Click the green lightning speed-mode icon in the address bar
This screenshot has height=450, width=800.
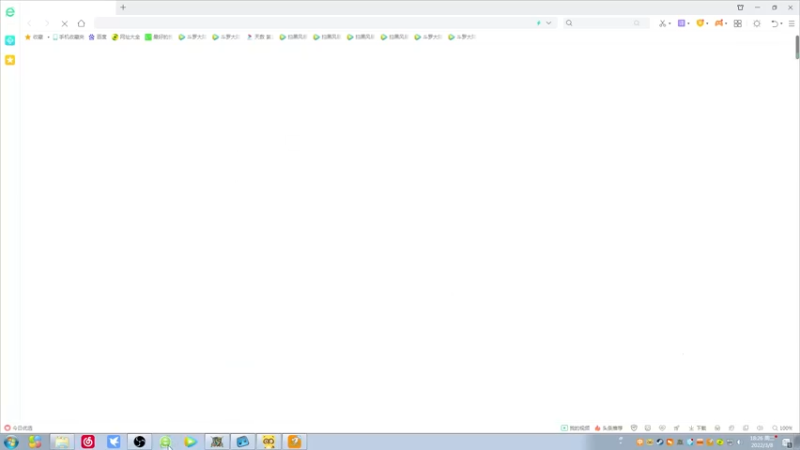coord(539,23)
